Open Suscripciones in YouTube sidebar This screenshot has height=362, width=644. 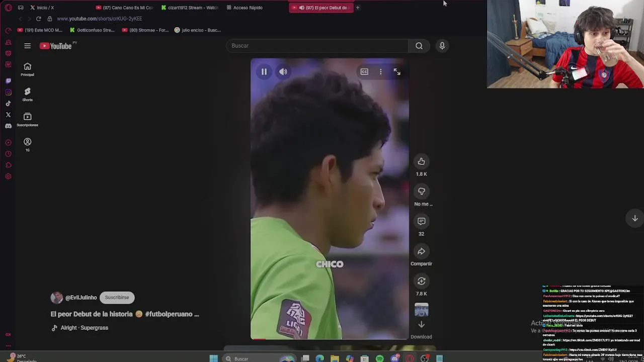pos(28,119)
